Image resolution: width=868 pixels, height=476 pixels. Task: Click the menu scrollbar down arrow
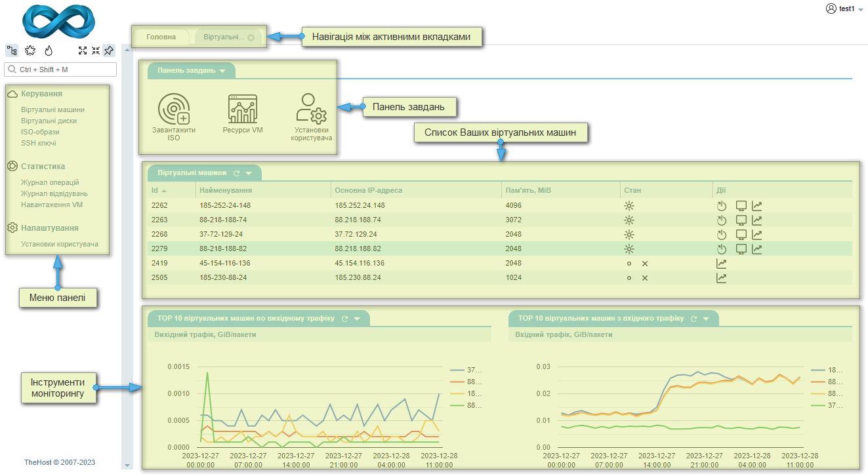(x=127, y=465)
